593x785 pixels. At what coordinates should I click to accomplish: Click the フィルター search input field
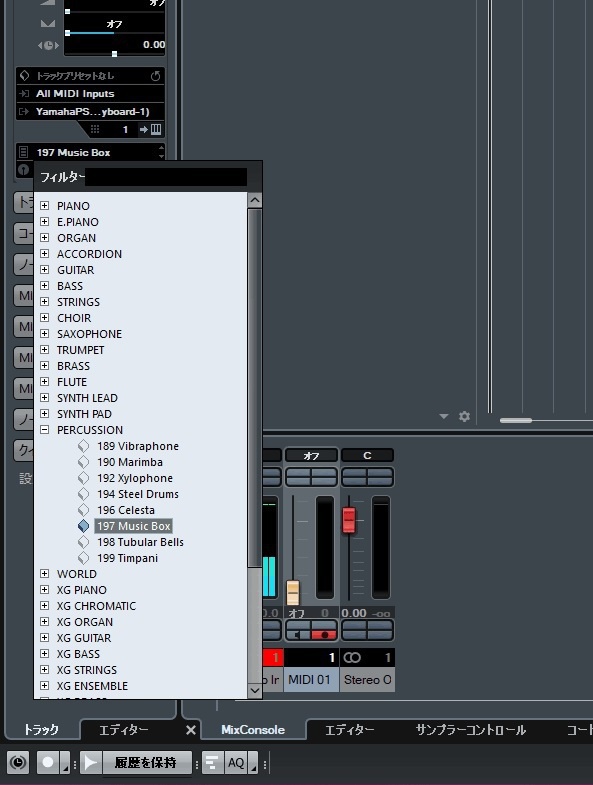166,177
